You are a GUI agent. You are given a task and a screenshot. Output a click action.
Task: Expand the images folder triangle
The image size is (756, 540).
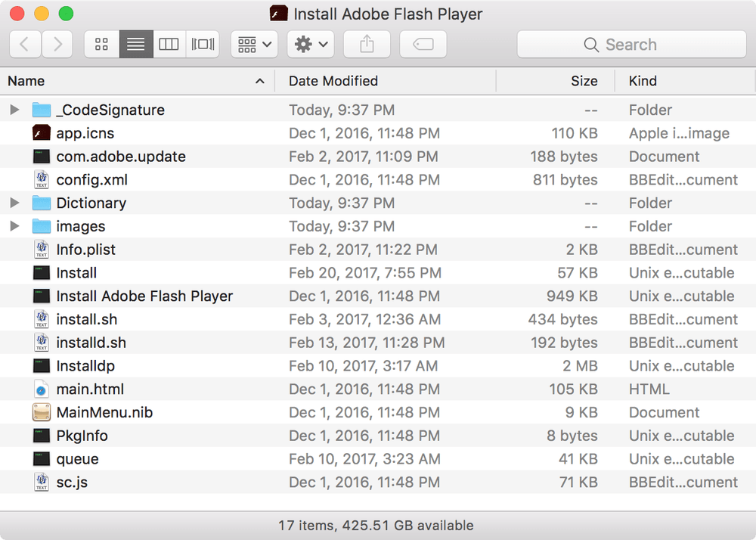[x=14, y=227]
